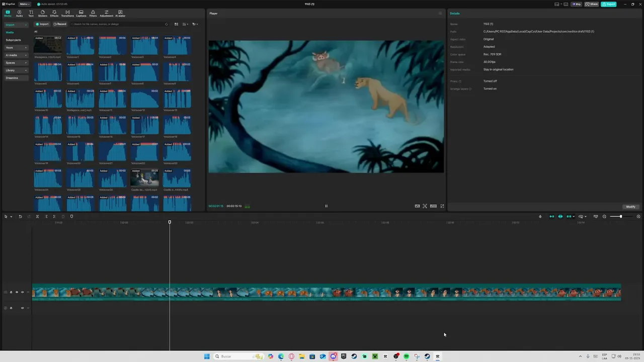This screenshot has height=362, width=644.
Task: Expand the Spaces sidebar section
Action: (16, 63)
